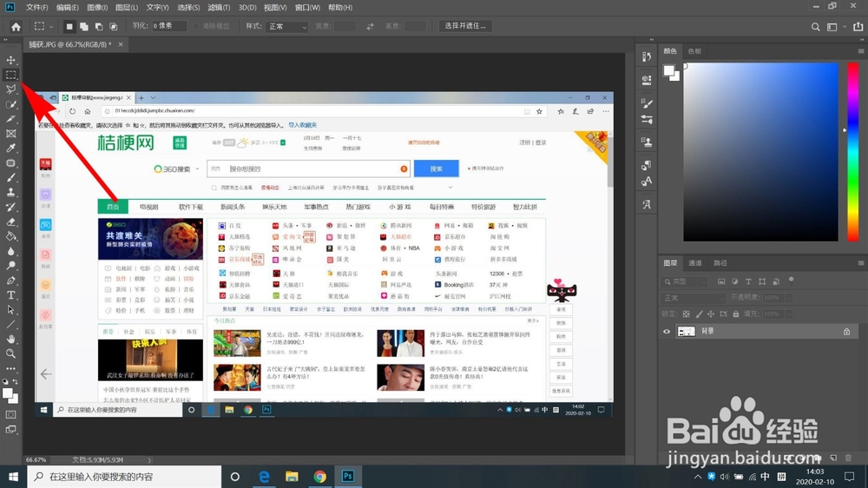The image size is (868, 488).
Task: Open the 文件(F) menu
Action: tap(36, 7)
